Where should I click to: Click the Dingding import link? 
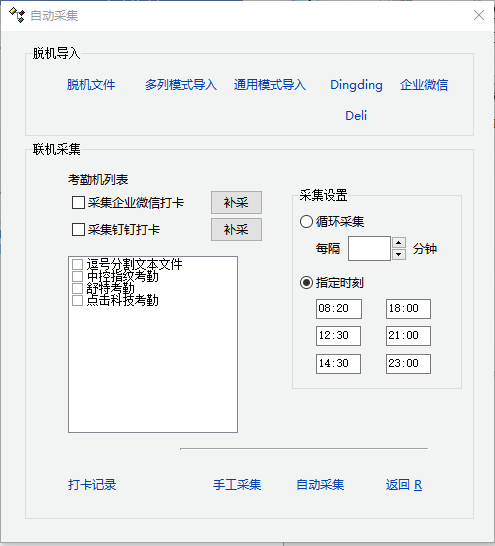tap(356, 85)
